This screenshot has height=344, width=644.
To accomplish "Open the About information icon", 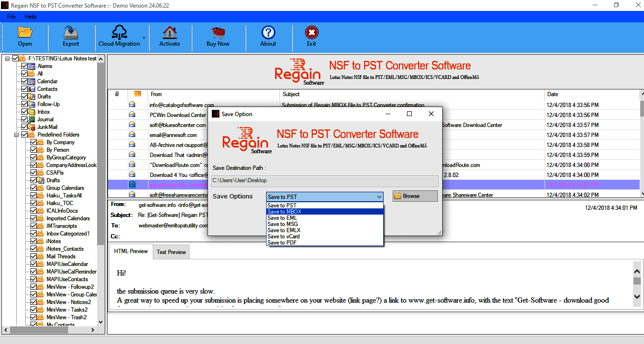I will (x=268, y=32).
